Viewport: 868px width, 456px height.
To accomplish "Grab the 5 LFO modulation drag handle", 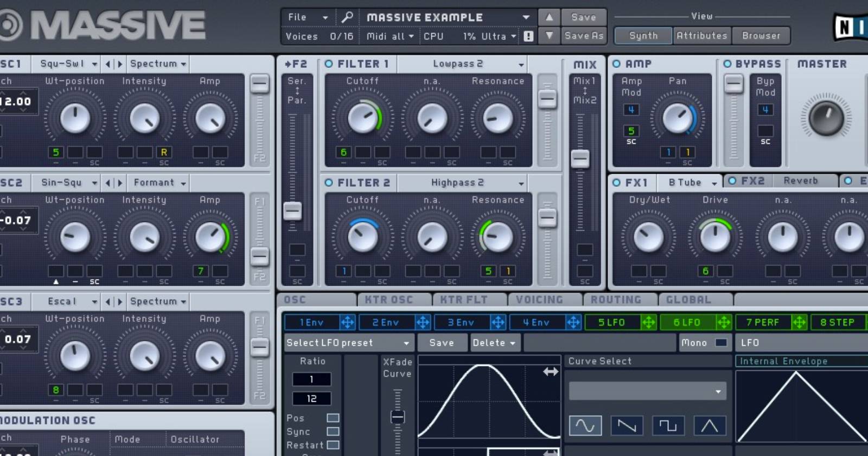I will (x=649, y=322).
